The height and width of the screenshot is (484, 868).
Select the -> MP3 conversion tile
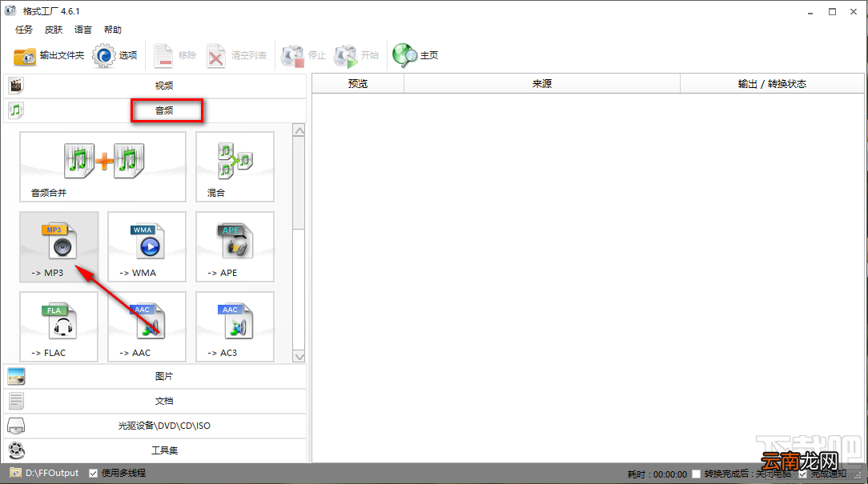[59, 246]
